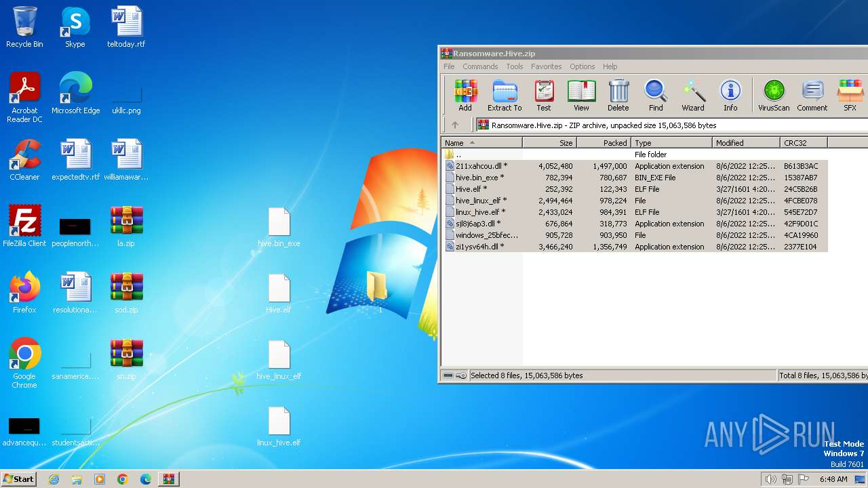Open Chrome from the taskbar
The height and width of the screenshot is (488, 868).
pos(122,479)
